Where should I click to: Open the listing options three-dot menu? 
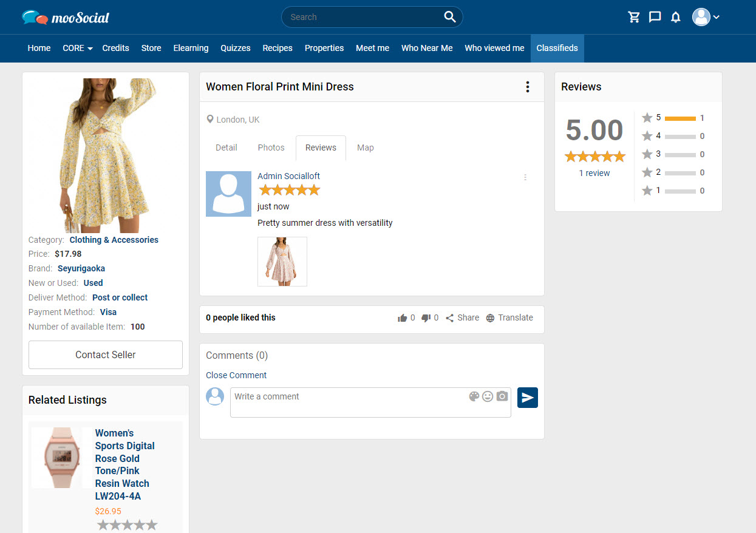point(528,87)
